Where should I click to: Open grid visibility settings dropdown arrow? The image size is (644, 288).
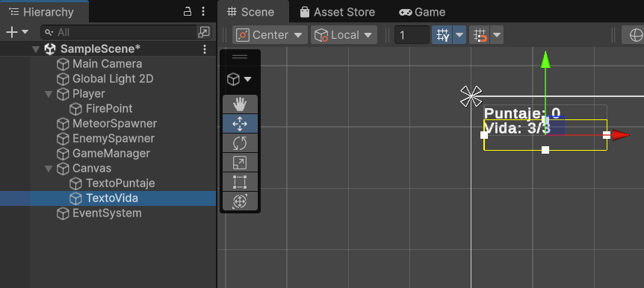point(459,35)
